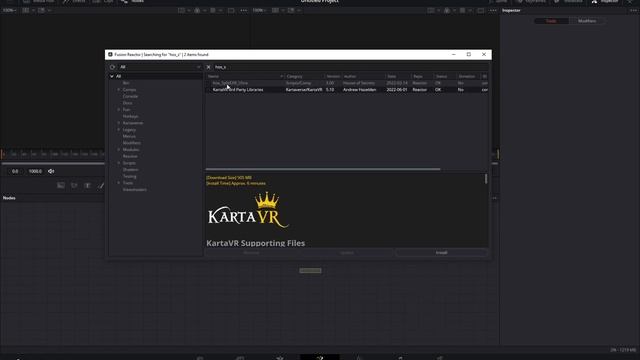Expand the Legacy category arrow
640x360 pixels.
click(x=119, y=130)
